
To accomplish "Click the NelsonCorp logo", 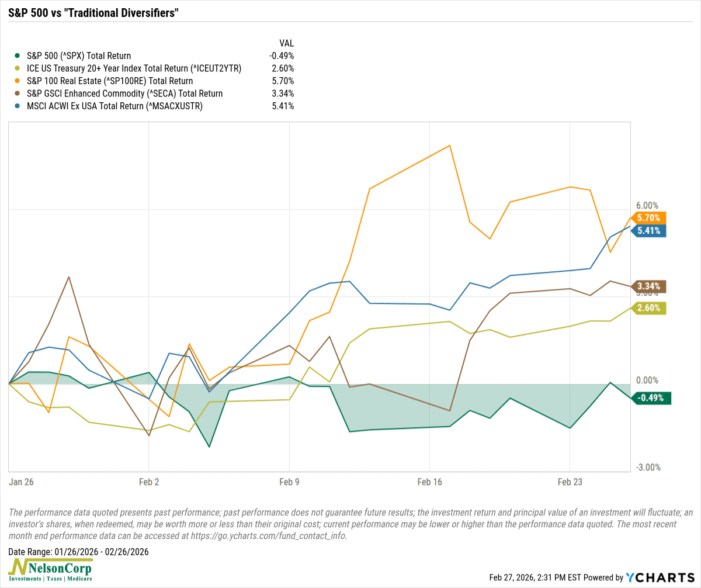I will point(50,569).
